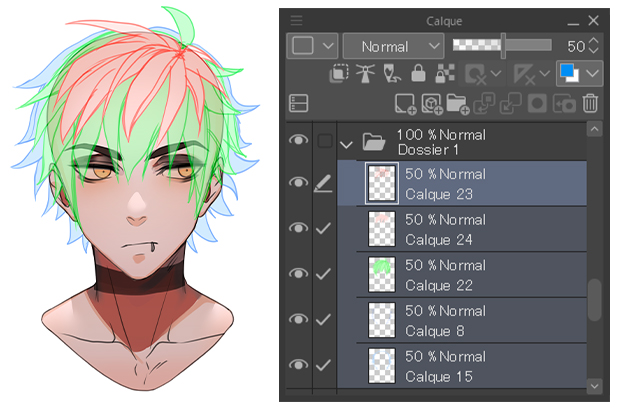Image resolution: width=621 pixels, height=410 pixels.
Task: Close the Calque panel
Action: pos(593,20)
